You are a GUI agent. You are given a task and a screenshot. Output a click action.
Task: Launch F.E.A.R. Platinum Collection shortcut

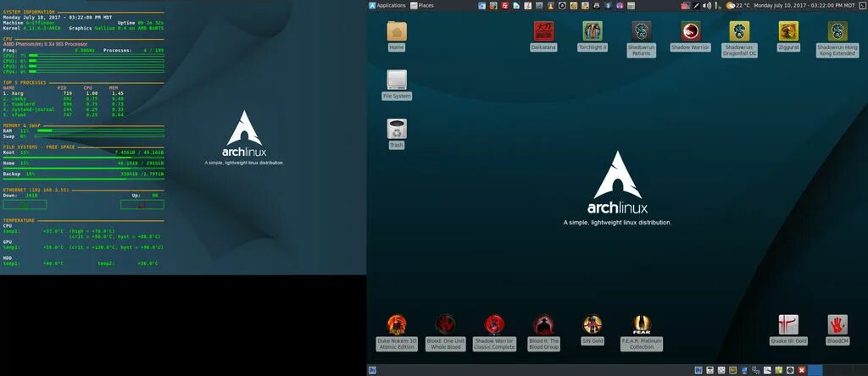[641, 325]
